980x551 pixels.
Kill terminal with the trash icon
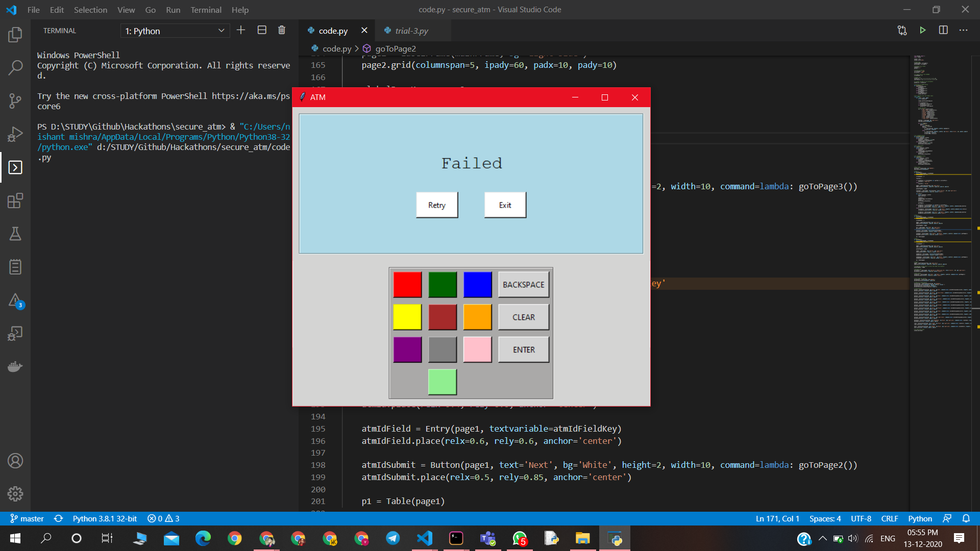click(x=282, y=30)
